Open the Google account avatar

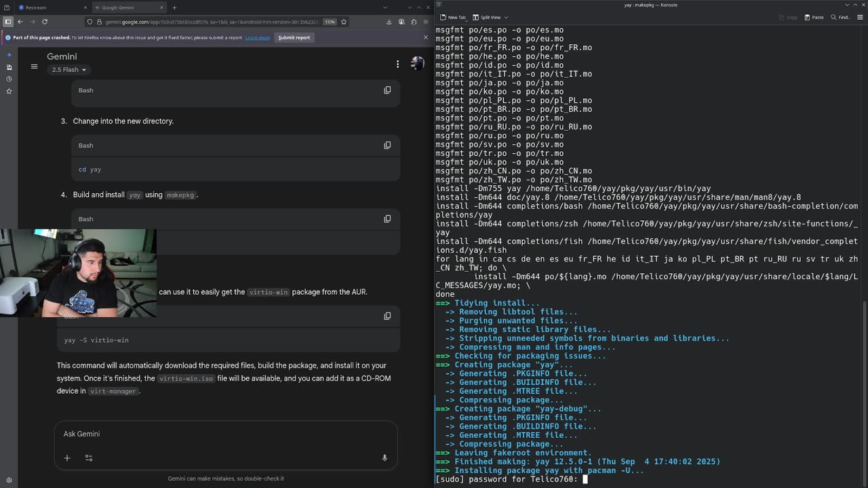tap(418, 64)
